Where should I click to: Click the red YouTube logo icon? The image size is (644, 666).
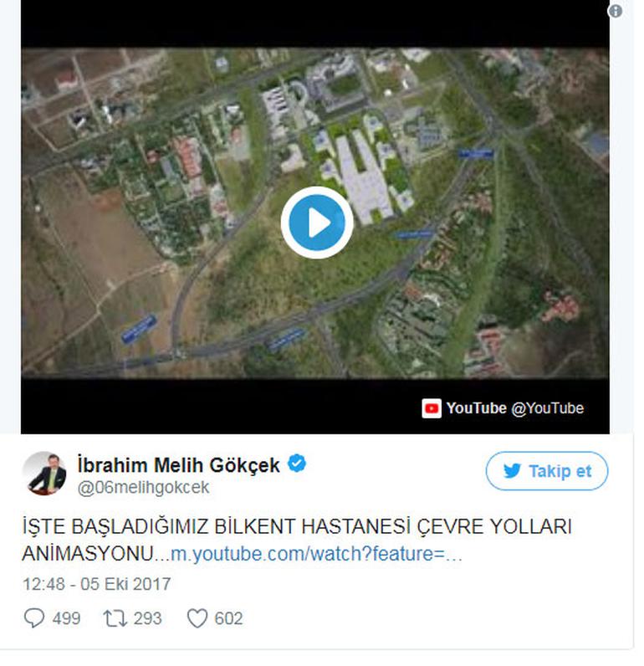pos(432,408)
